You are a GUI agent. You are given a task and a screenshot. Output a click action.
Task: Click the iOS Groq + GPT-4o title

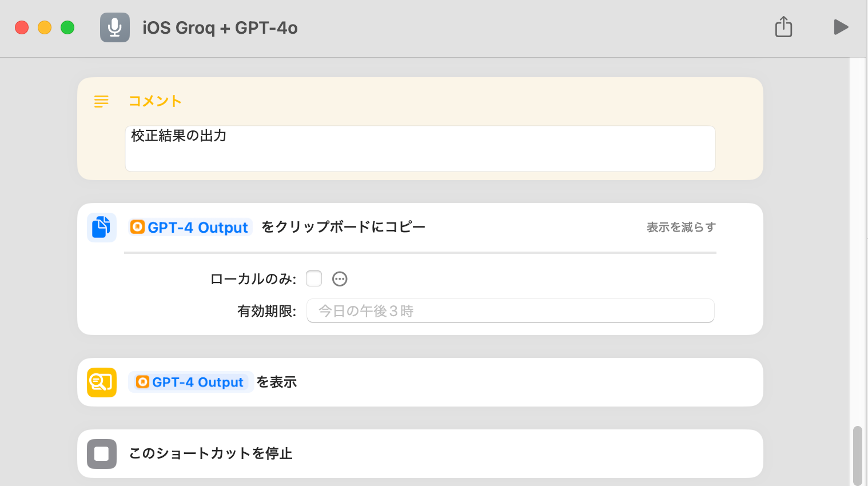click(220, 27)
